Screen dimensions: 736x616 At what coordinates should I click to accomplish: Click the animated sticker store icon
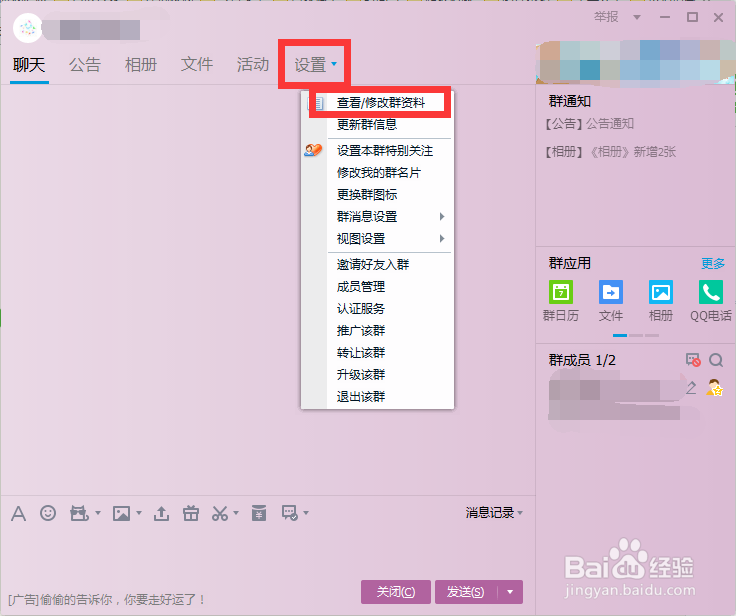pos(79,513)
